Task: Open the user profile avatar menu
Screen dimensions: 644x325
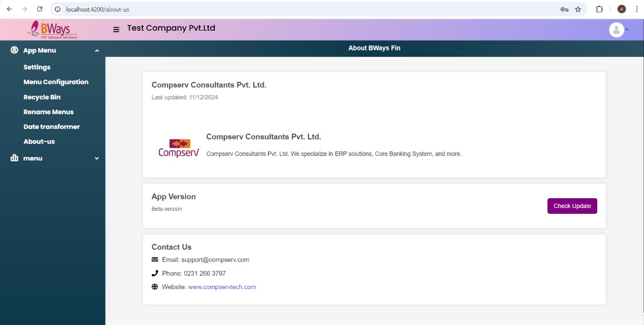Action: pos(617,30)
